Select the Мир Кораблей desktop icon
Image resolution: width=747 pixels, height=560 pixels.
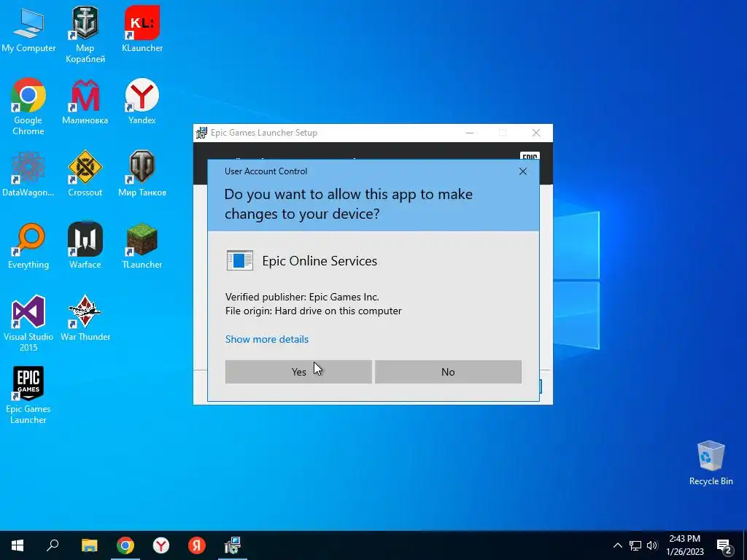tap(85, 34)
